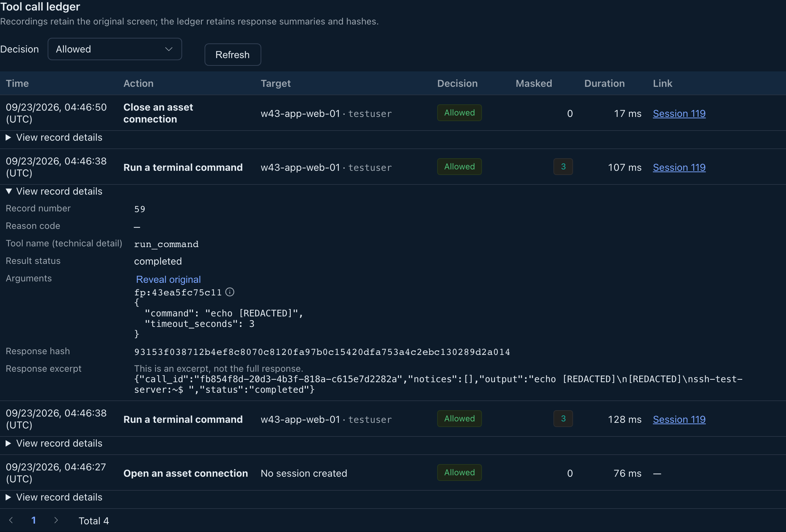Click the Time column header
The width and height of the screenshot is (786, 532).
[x=17, y=83]
